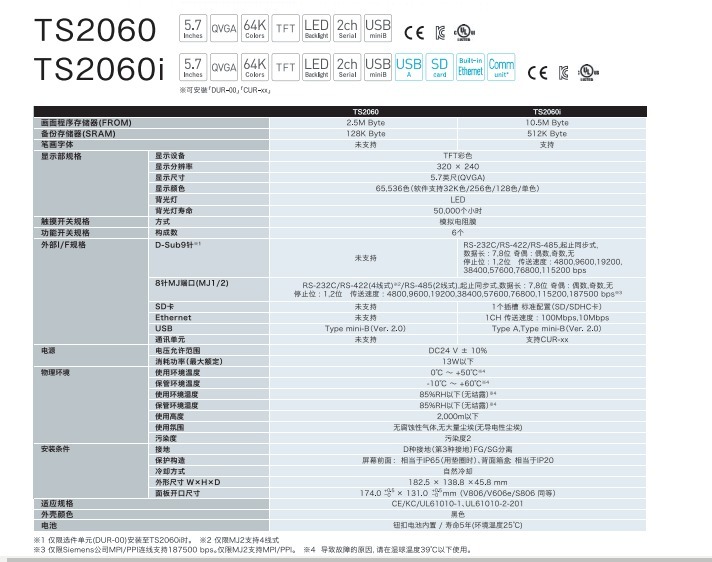The width and height of the screenshot is (712, 562).
Task: Click the 模拟电阻膜 value
Action: click(458, 222)
